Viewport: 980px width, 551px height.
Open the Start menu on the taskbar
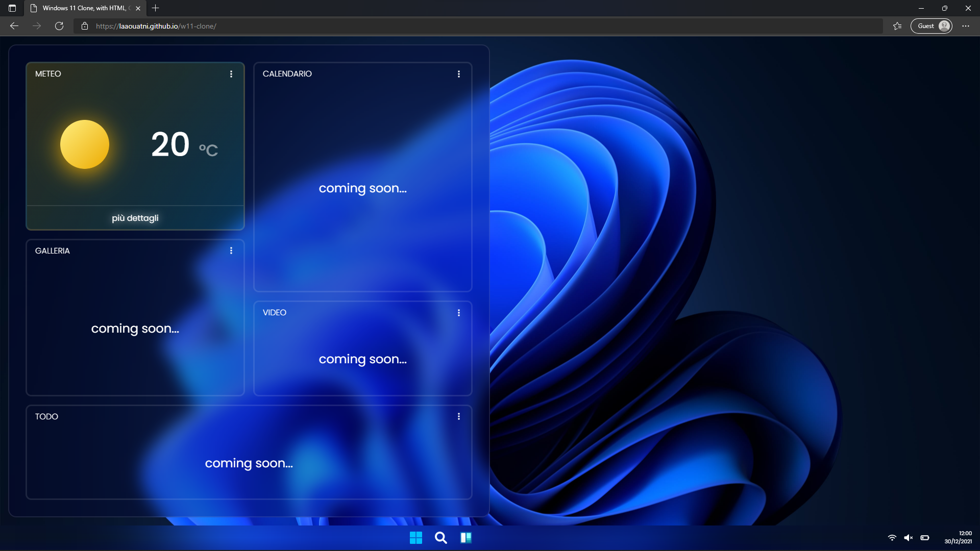416,537
